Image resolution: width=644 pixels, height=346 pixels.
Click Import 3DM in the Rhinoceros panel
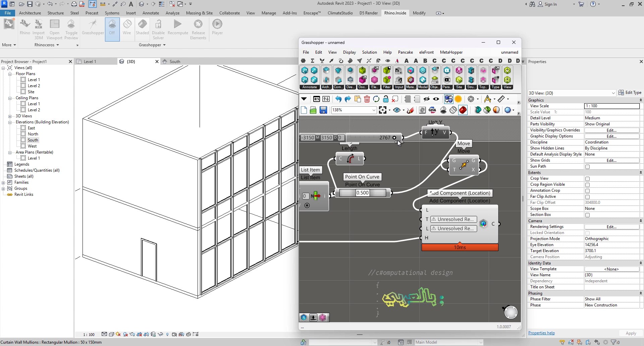pos(39,29)
